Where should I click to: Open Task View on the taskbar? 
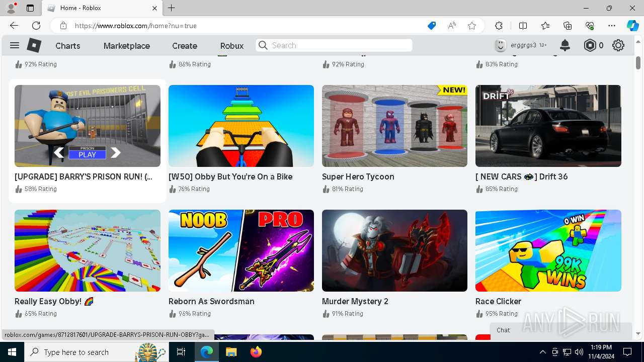[x=182, y=352]
